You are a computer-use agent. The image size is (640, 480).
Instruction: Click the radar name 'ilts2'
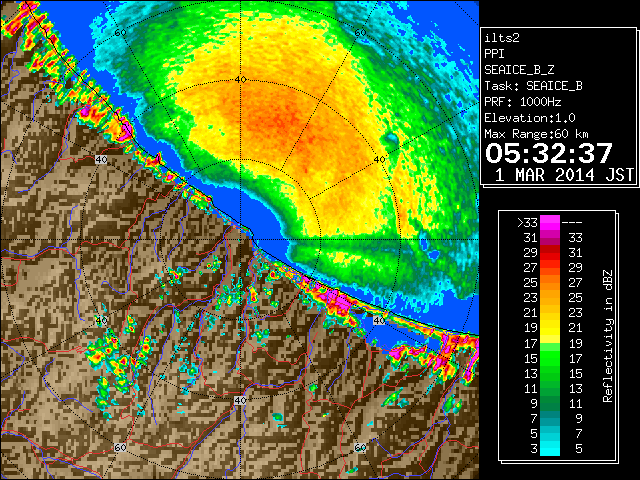coord(502,38)
